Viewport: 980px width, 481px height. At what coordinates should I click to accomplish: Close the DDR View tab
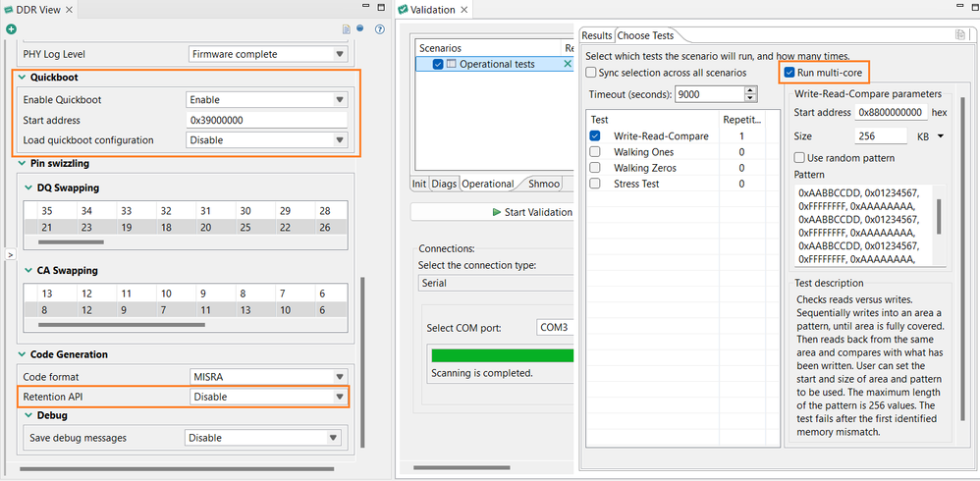click(69, 10)
